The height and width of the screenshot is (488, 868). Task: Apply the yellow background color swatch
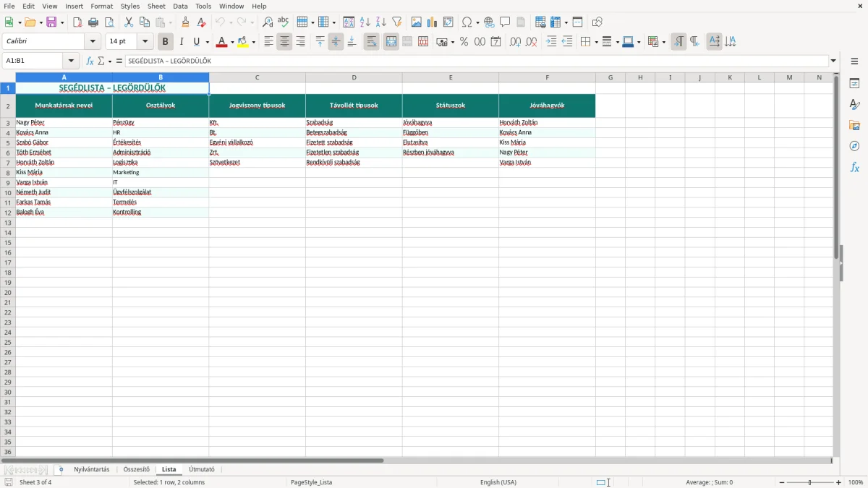click(243, 42)
